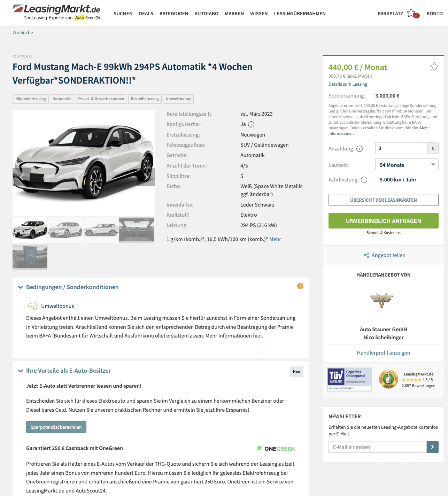Select the interior dashboard thumbnail
The height and width of the screenshot is (496, 448).
point(137,230)
